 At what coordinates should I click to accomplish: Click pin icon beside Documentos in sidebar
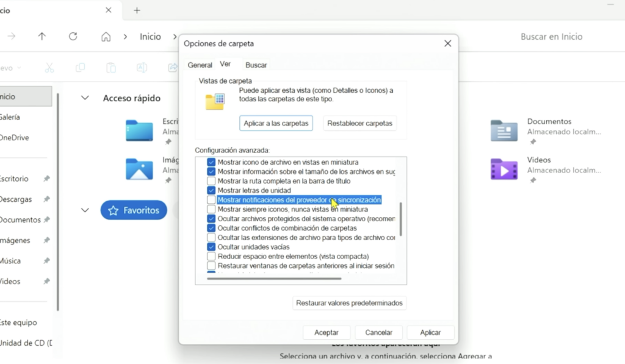click(46, 220)
